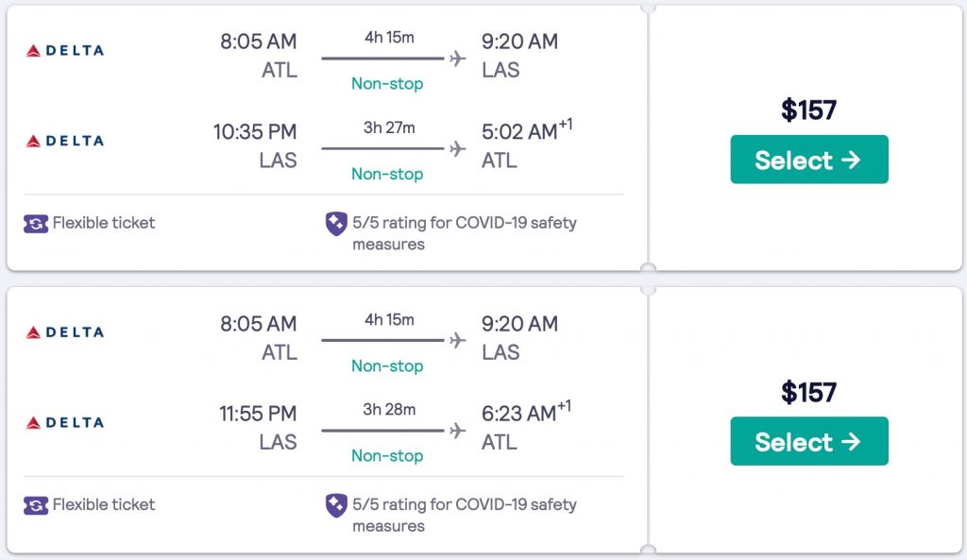
Task: Click Delta logo on second card return flight
Action: coord(64,422)
